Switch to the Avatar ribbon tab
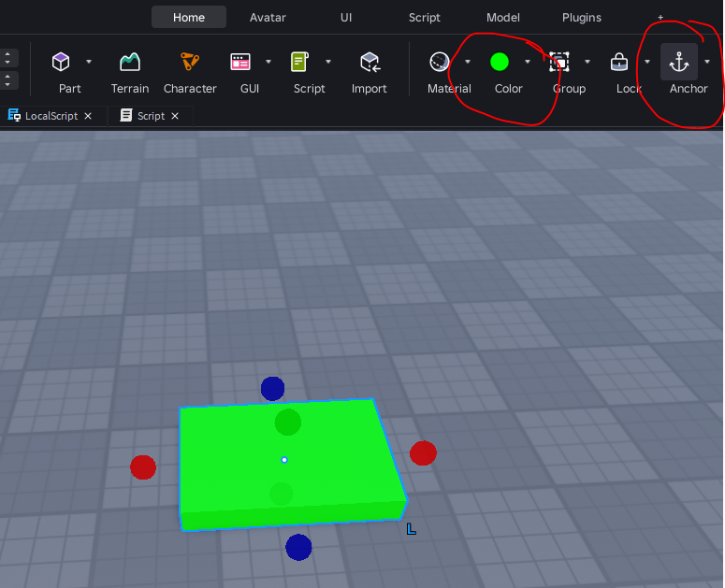Screen dimensions: 725x588 click(268, 18)
